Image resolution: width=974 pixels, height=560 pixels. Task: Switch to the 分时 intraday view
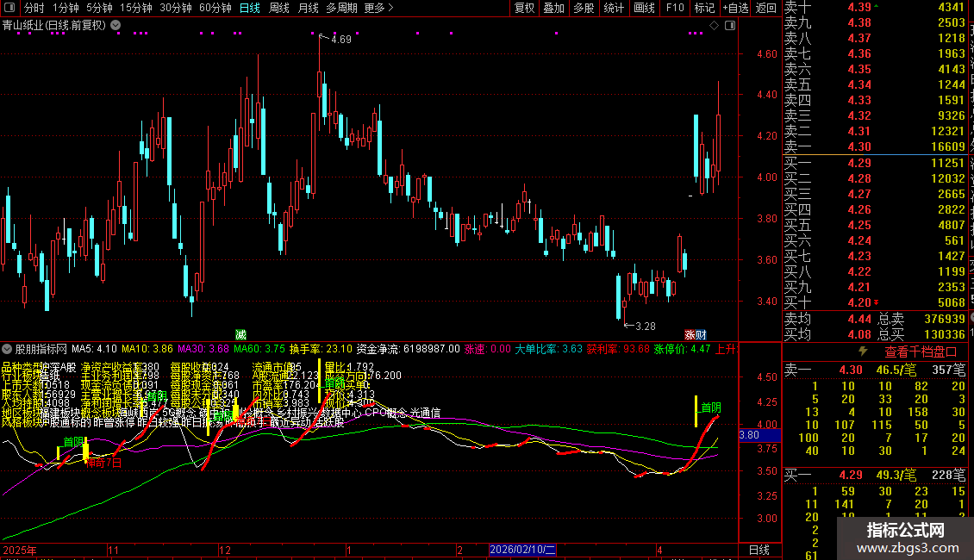coord(34,8)
